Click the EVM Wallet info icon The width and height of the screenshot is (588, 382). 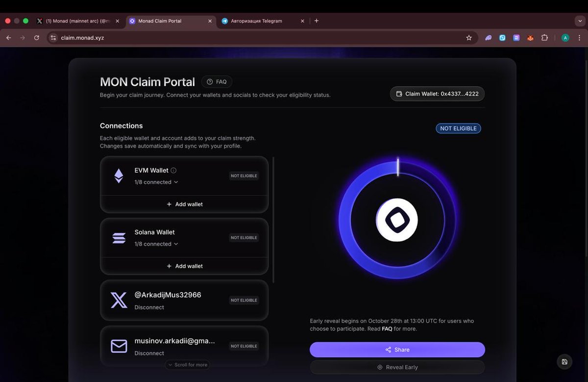coord(173,171)
